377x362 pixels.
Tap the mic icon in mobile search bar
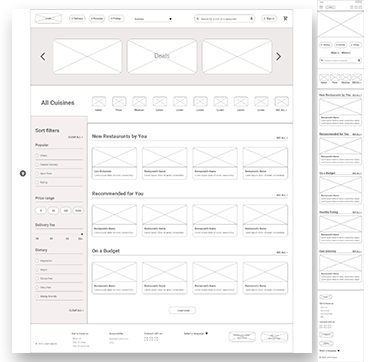point(359,60)
